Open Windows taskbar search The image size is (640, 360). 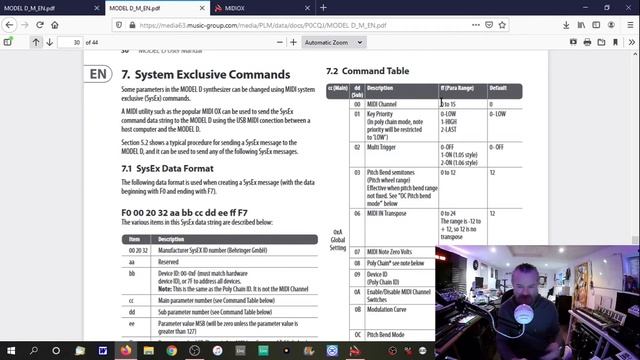pyautogui.click(x=34, y=351)
